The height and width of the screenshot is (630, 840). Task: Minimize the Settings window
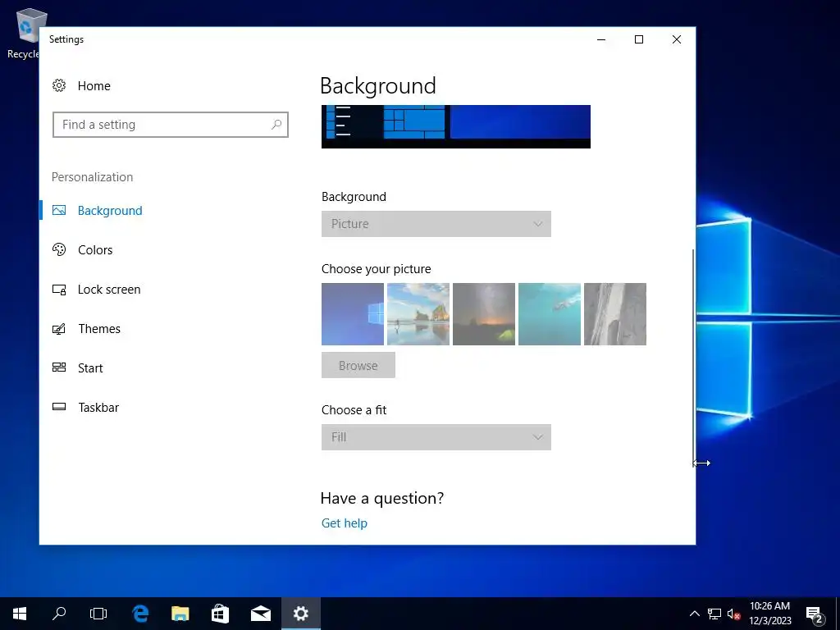coord(601,39)
